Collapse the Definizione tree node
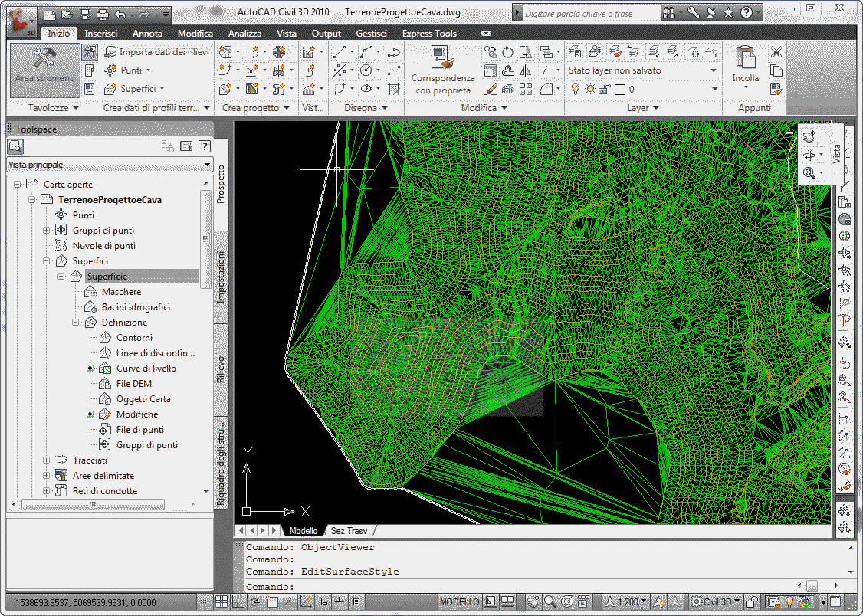Viewport: 863px width, 616px height. coord(76,323)
